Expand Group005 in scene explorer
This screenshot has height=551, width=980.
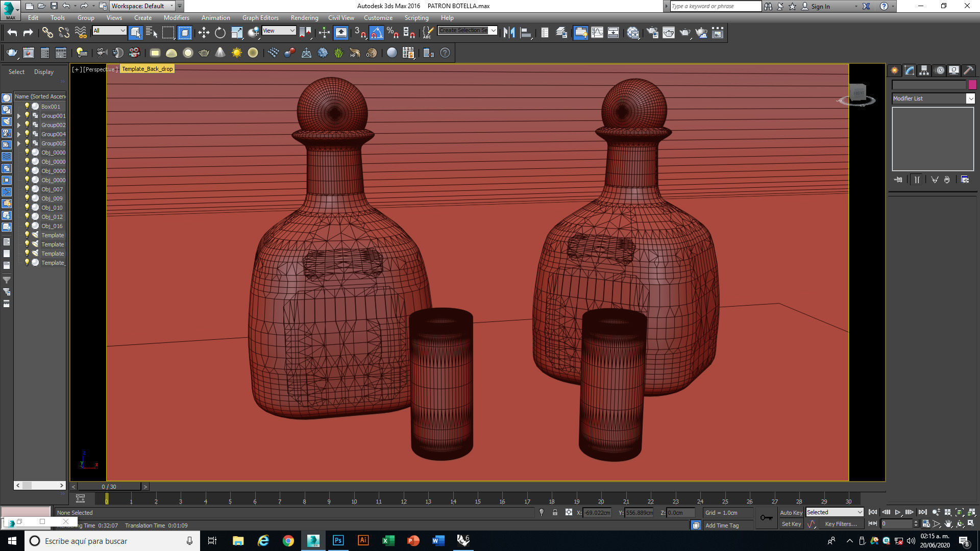[x=19, y=143]
